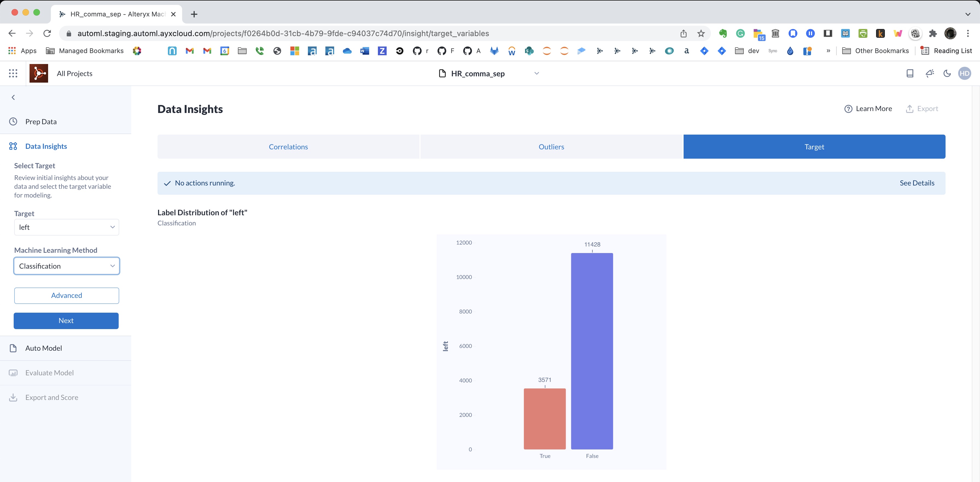980x482 pixels.
Task: Click the Alteryx logo icon
Action: coord(39,73)
